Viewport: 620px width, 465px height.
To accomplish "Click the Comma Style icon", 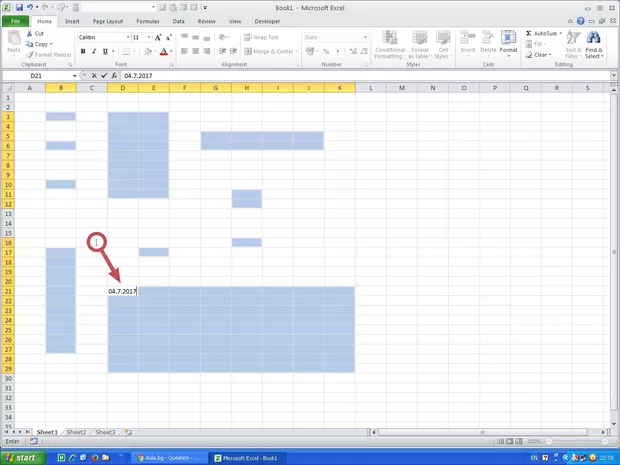I will tap(337, 51).
